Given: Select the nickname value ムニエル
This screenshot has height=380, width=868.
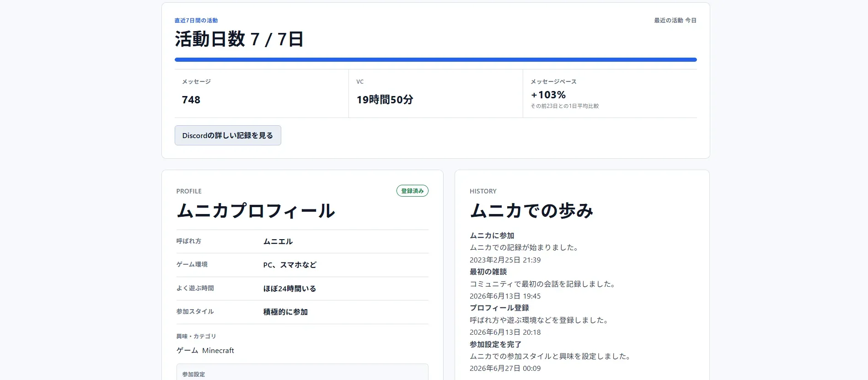Looking at the screenshot, I should [x=278, y=241].
